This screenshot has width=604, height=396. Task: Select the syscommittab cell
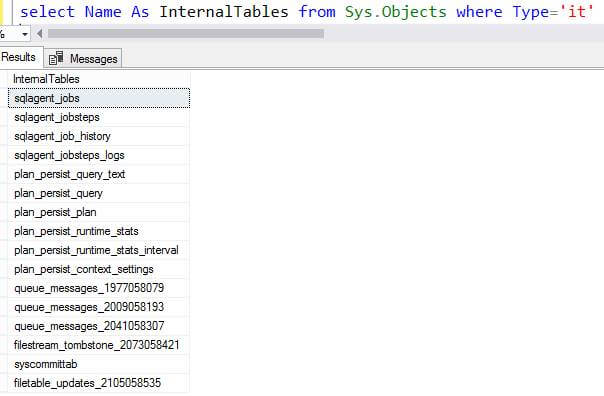point(99,364)
